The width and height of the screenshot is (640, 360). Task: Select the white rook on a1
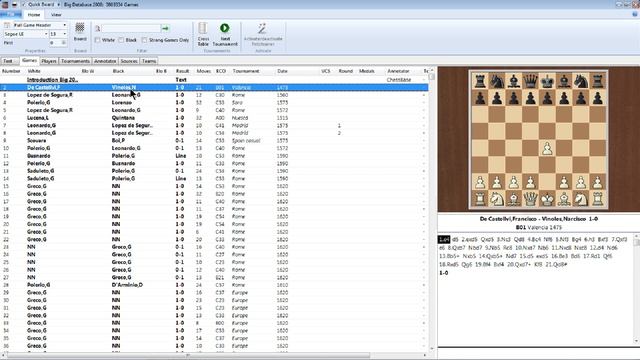[480, 199]
